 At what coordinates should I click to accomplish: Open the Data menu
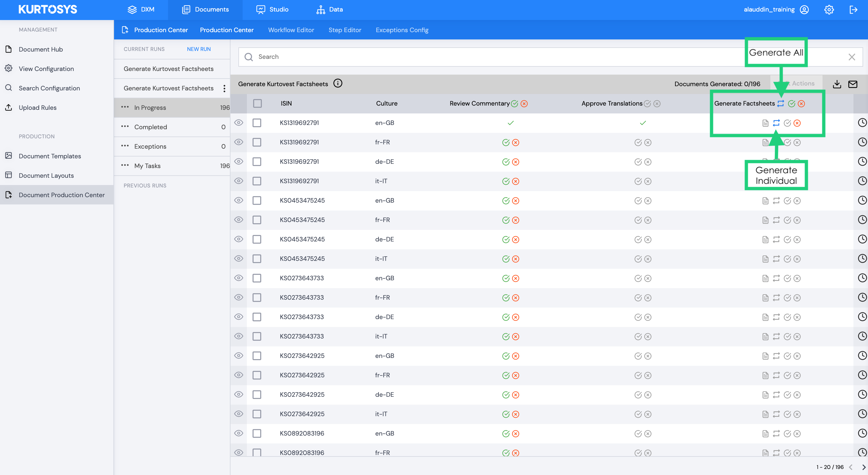(330, 9)
